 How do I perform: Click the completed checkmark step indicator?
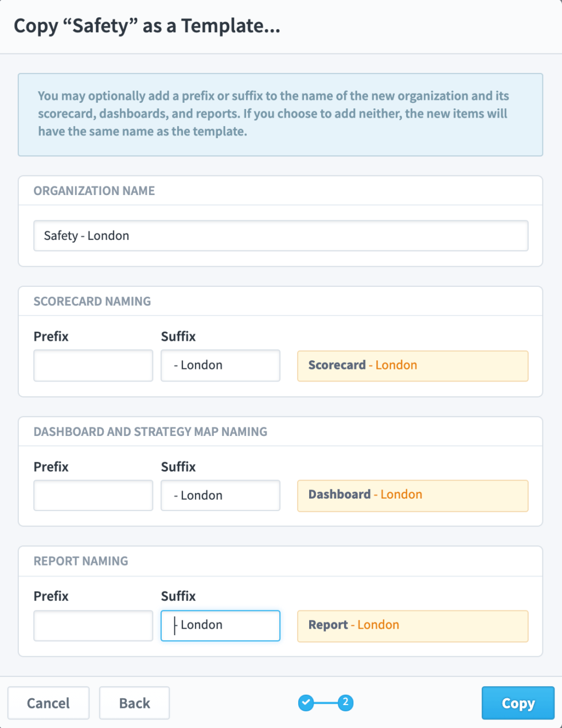[x=306, y=703]
